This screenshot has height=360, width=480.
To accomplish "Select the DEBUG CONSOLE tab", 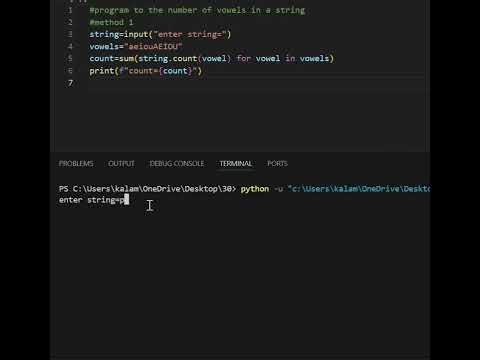I will pos(177,164).
